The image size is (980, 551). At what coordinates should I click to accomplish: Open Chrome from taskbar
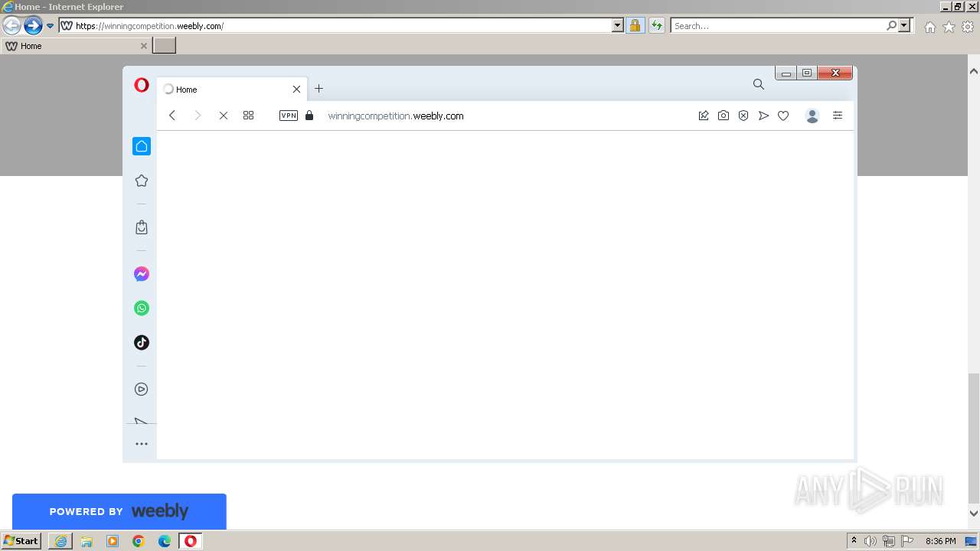[x=139, y=541]
